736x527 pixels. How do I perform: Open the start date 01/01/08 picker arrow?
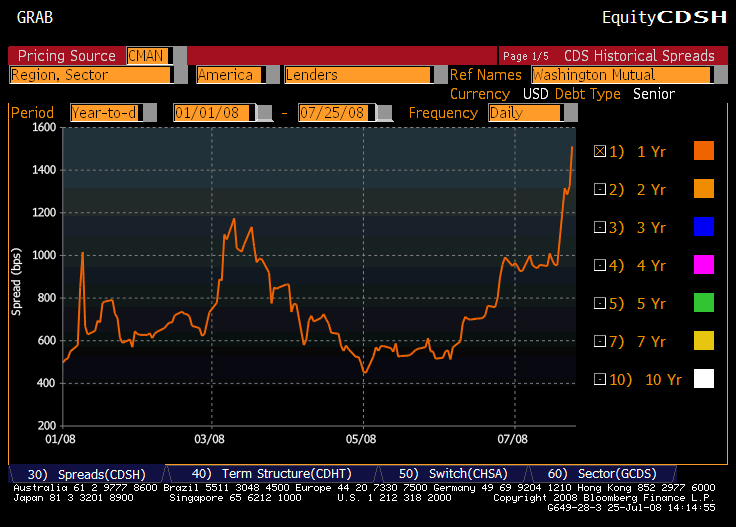point(264,113)
